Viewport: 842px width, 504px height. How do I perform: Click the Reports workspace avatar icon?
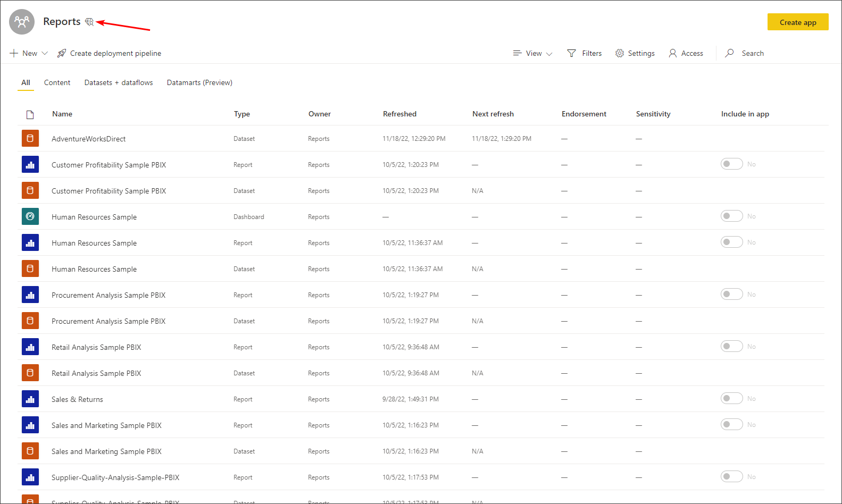tap(22, 22)
